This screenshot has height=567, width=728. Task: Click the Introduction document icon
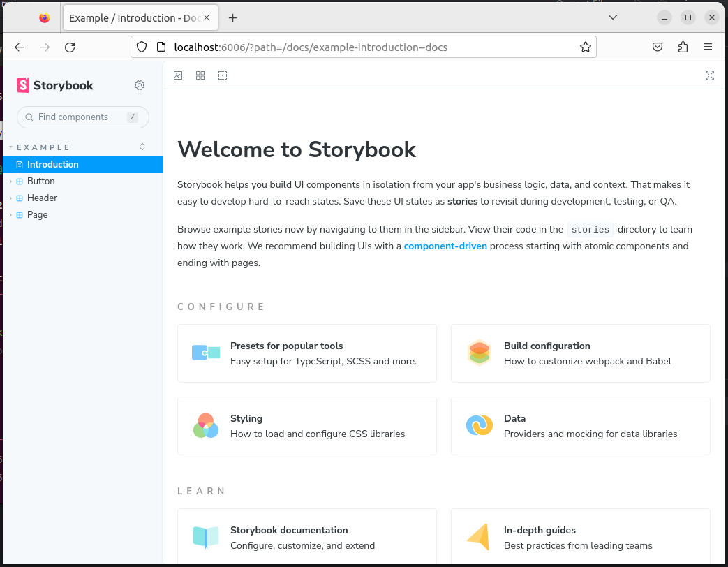coord(20,165)
